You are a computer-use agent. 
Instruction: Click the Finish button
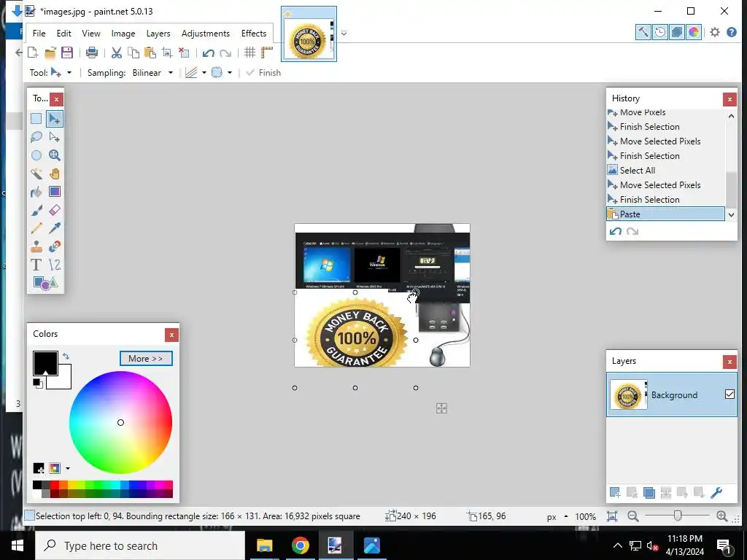tap(263, 73)
